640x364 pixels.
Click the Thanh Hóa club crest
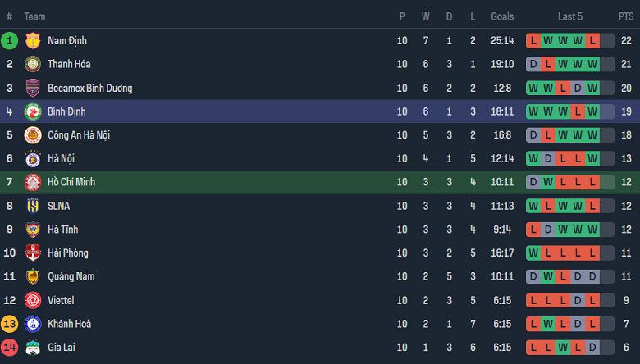(x=33, y=65)
